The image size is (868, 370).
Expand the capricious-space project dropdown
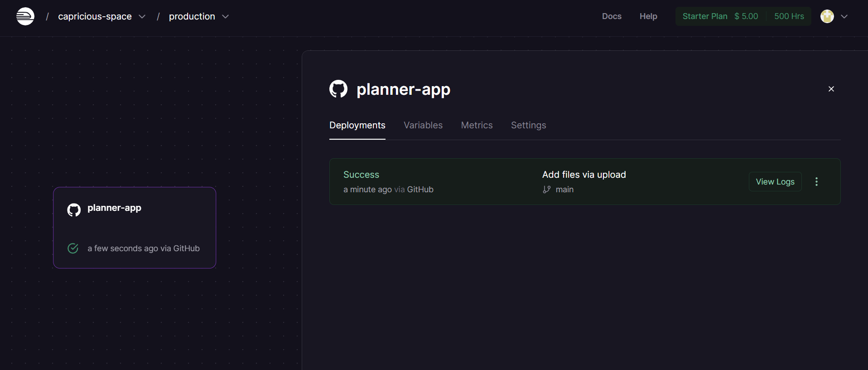(x=142, y=16)
